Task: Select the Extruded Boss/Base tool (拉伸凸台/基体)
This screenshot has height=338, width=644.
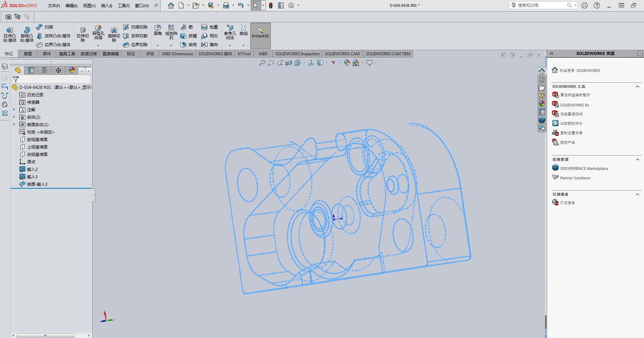Action: point(10,35)
